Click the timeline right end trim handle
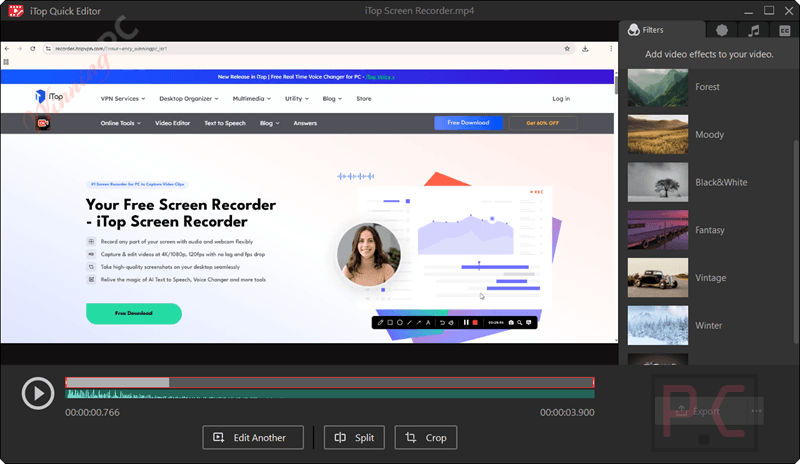 [593, 383]
